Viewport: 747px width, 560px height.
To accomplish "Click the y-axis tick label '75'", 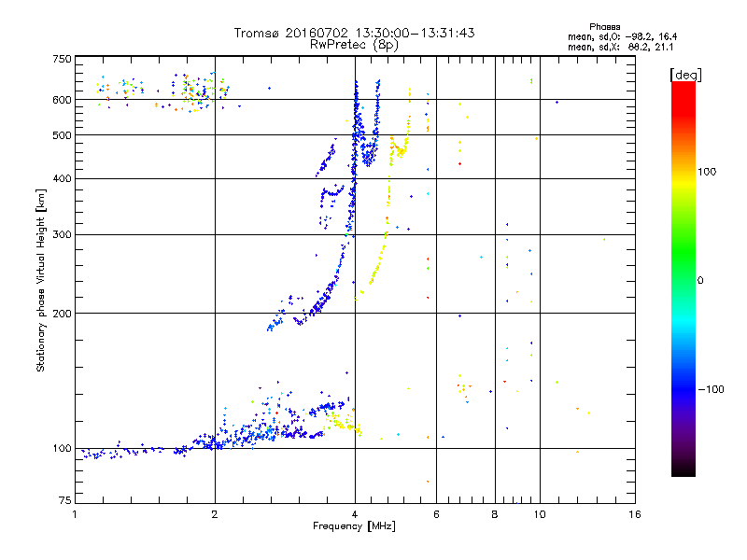I will click(x=65, y=500).
